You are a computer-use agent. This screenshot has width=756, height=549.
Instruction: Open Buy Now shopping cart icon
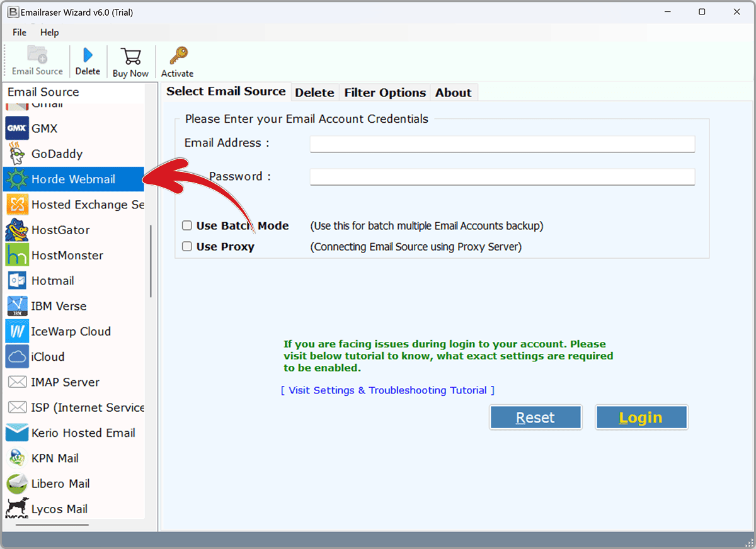[130, 55]
